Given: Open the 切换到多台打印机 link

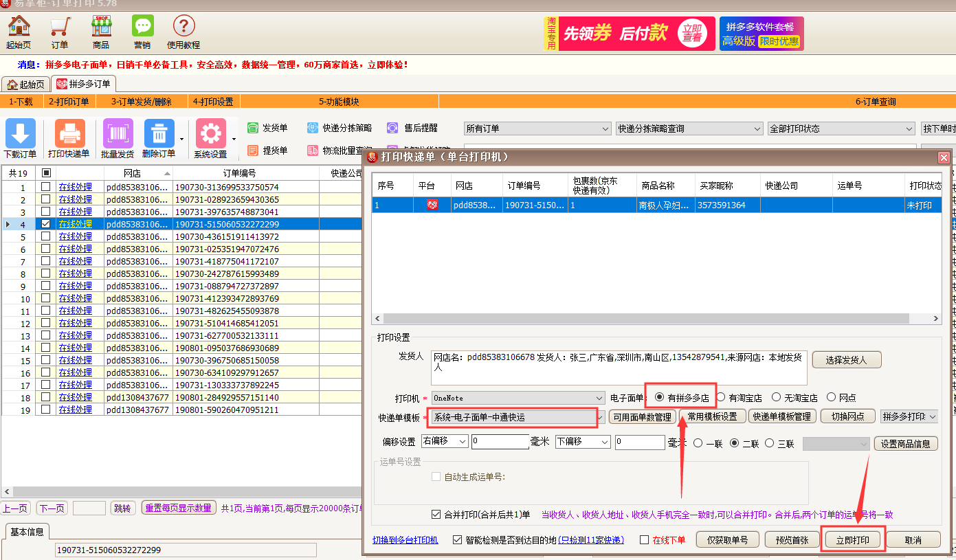Looking at the screenshot, I should pos(405,540).
